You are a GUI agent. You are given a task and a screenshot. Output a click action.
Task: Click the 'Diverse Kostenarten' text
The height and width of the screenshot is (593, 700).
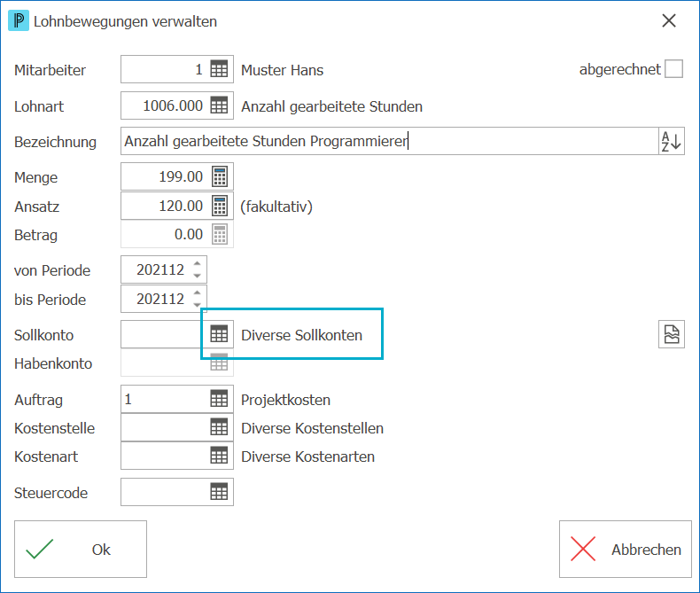(x=308, y=456)
